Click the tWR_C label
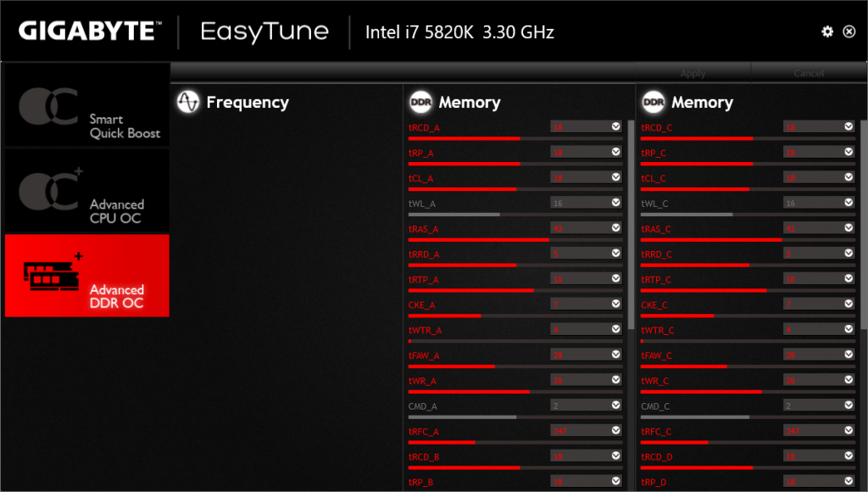 tap(655, 381)
